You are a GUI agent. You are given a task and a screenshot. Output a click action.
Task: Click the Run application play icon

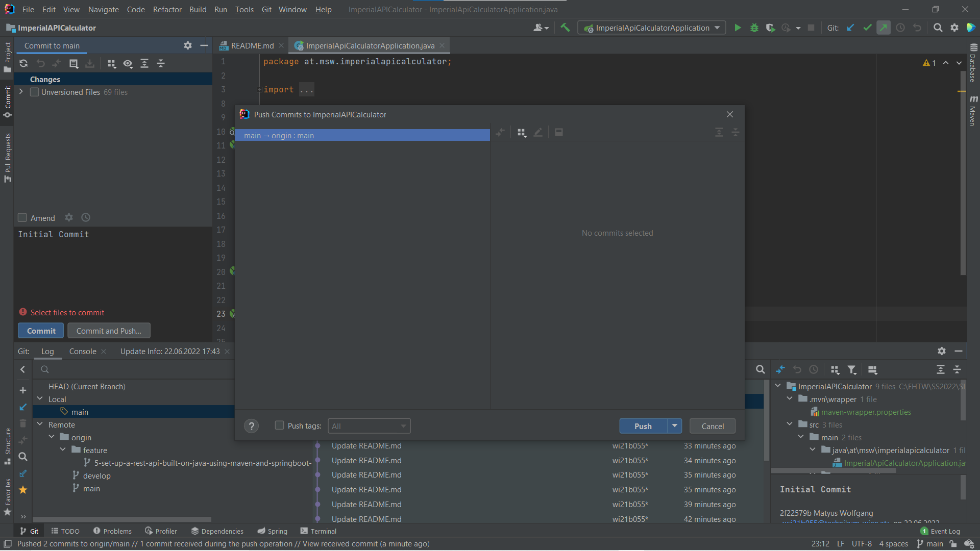(738, 28)
